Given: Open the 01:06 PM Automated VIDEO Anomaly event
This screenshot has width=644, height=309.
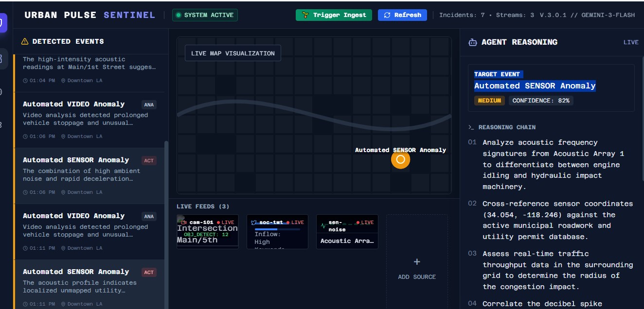Looking at the screenshot, I should click(x=89, y=120).
